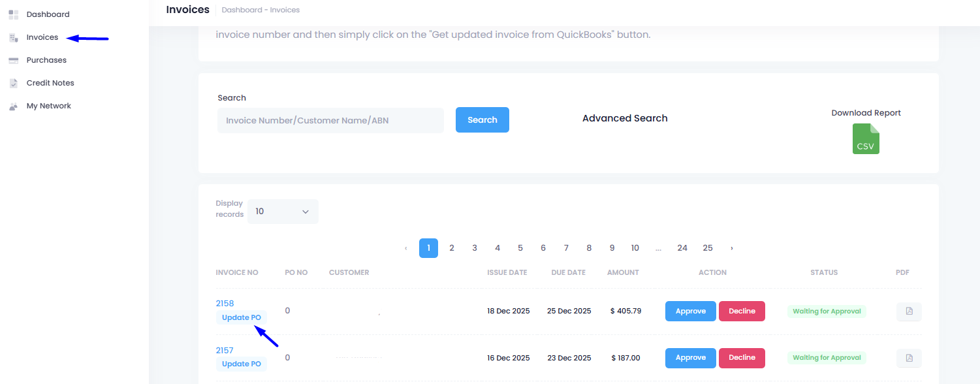Viewport: 980px width, 384px height.
Task: Click Update PO under invoice 2158
Action: pyautogui.click(x=241, y=318)
